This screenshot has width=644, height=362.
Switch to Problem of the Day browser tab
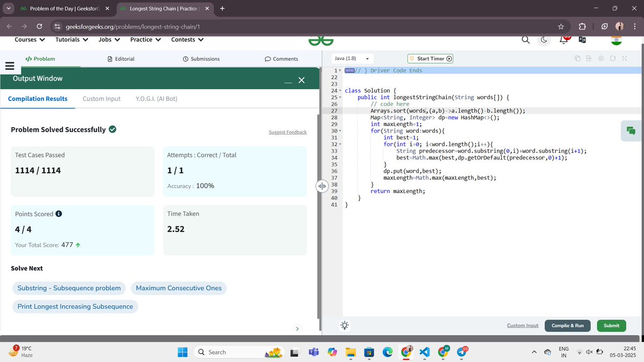[x=63, y=8]
